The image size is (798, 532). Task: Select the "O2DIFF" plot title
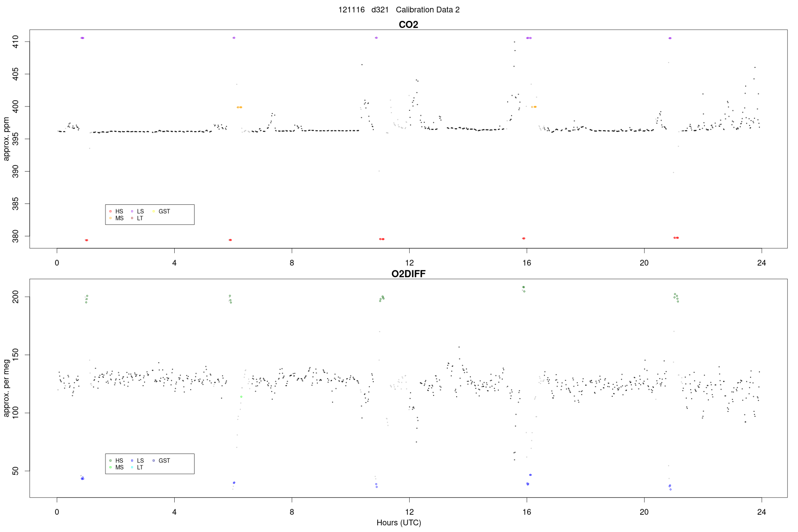408,274
